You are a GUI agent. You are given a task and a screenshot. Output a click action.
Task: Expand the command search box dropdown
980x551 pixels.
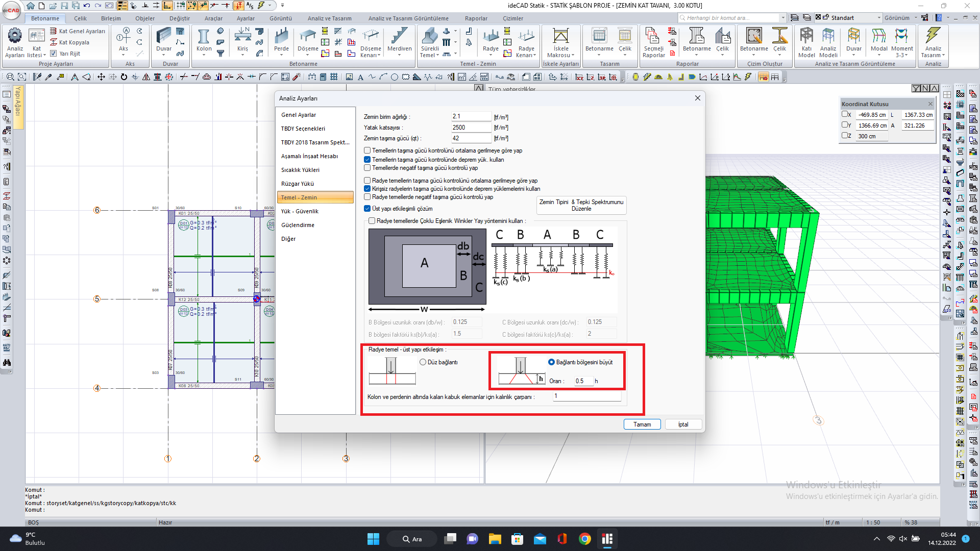(783, 18)
